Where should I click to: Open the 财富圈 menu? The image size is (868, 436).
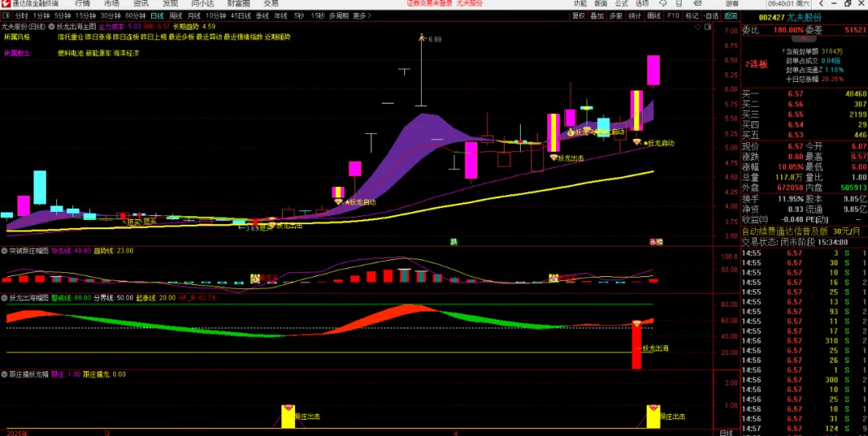tap(238, 3)
